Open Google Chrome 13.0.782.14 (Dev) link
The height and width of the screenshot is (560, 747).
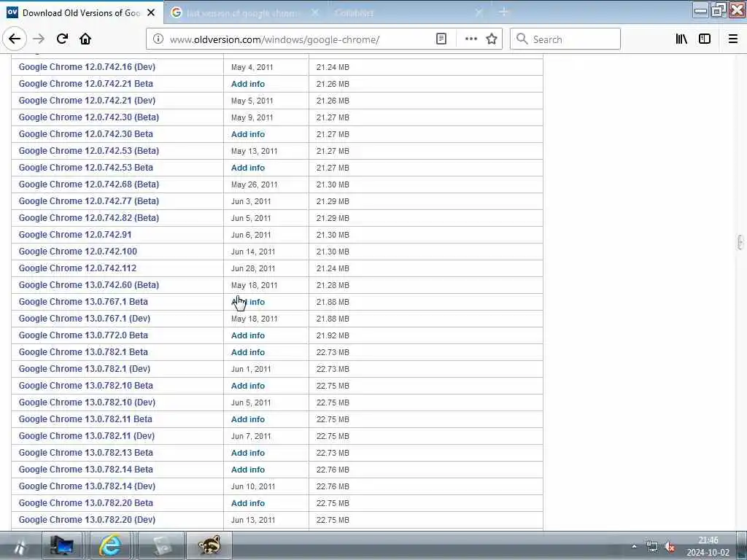pos(88,486)
